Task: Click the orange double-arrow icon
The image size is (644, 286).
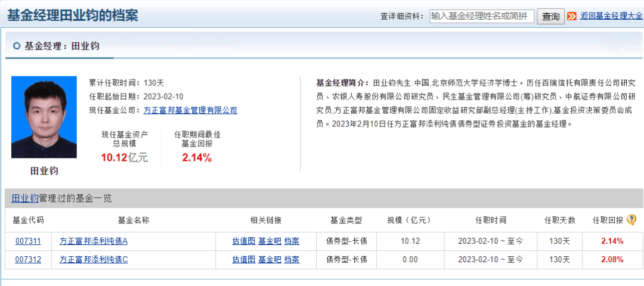Action: [x=572, y=17]
